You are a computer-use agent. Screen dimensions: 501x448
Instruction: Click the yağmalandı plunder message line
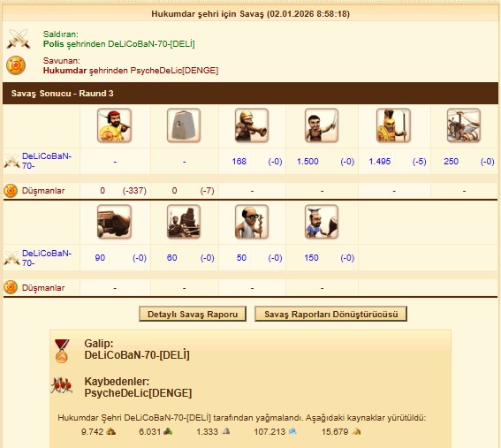242,418
